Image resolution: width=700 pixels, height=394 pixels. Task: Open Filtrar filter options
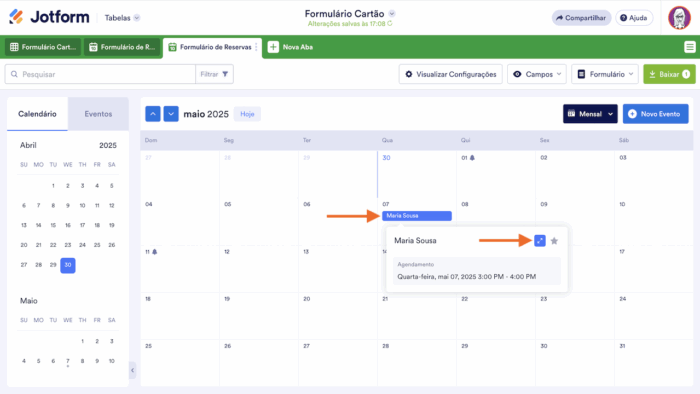[214, 74]
